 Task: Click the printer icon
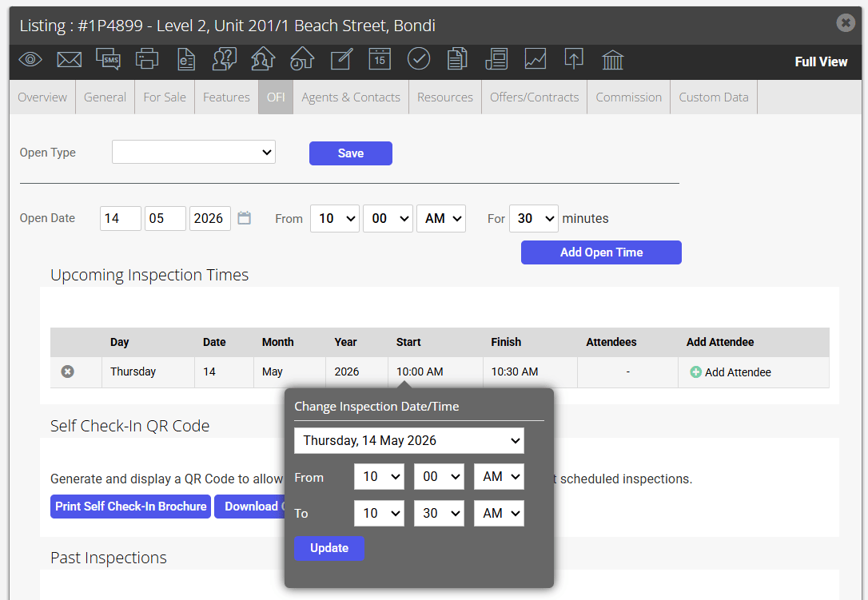147,59
